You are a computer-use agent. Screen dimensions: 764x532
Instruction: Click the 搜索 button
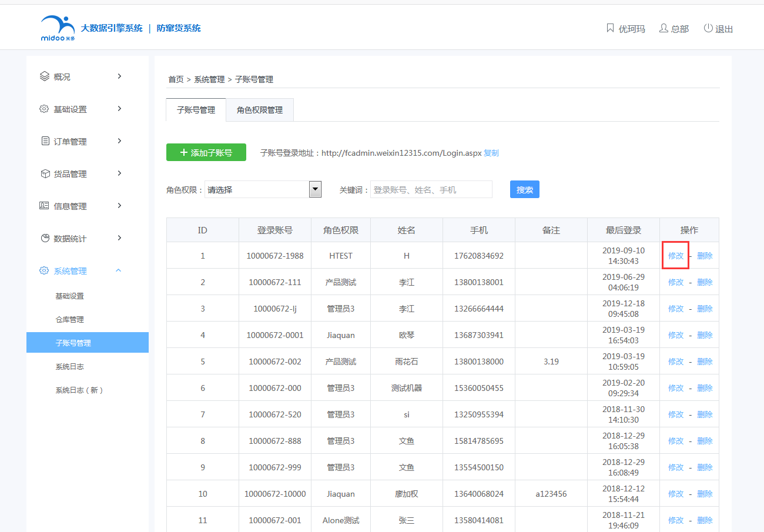(x=525, y=189)
